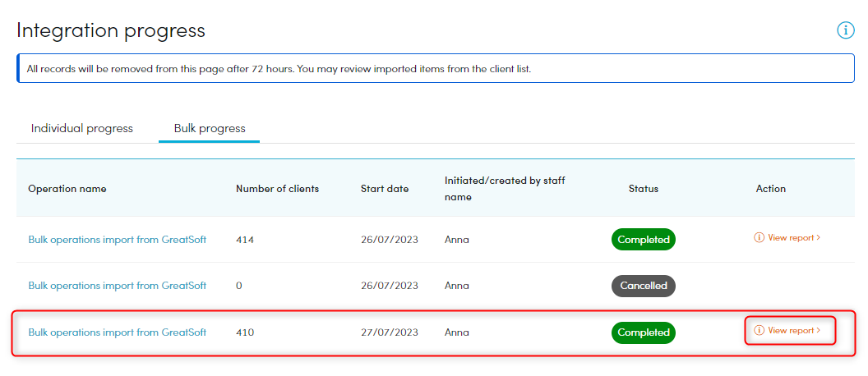
Task: Click the Completed badge in the 27/07/2023 row
Action: pyautogui.click(x=644, y=332)
